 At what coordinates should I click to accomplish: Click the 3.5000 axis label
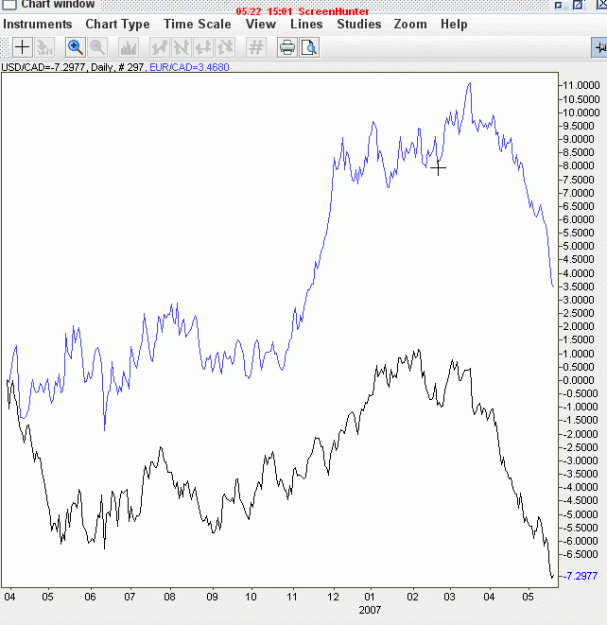click(x=579, y=287)
